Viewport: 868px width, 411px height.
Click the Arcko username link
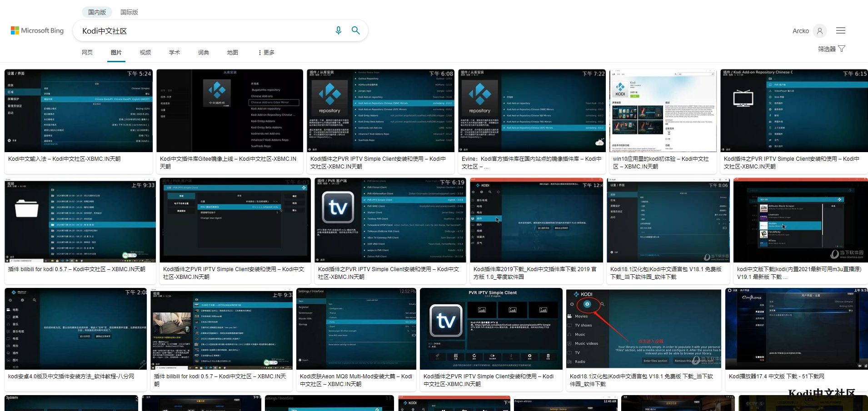click(800, 31)
